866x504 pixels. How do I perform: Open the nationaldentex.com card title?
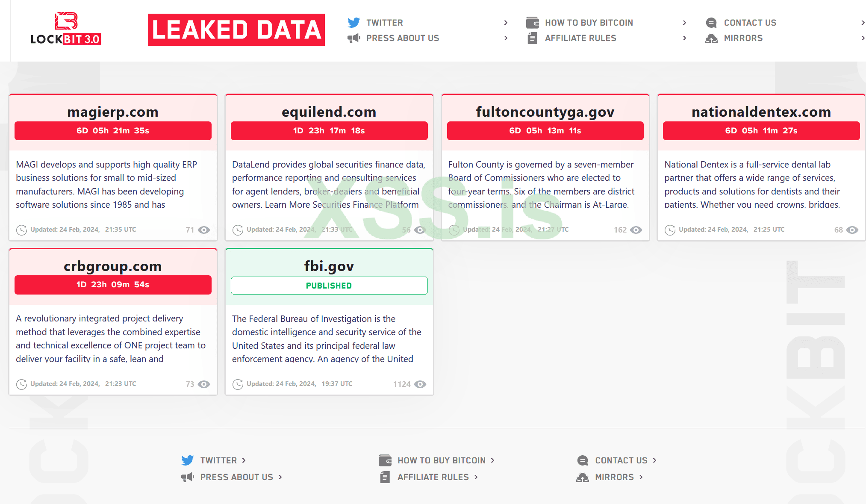click(761, 112)
